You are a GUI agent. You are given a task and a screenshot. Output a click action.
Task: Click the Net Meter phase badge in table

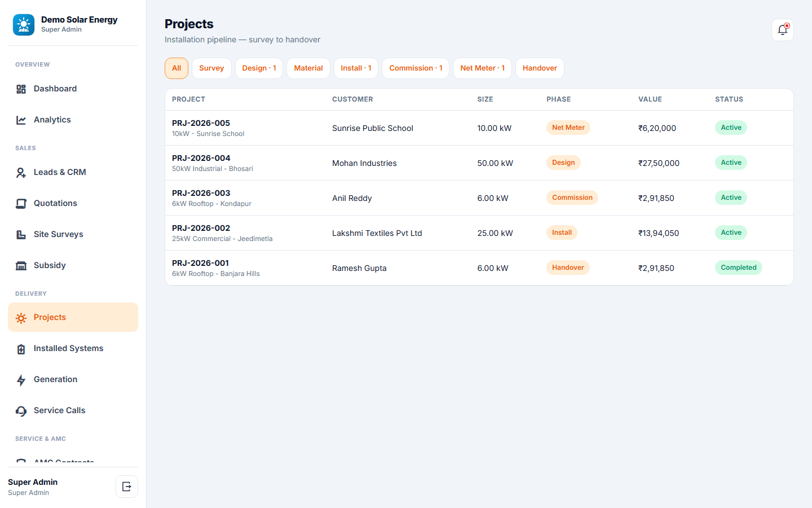click(568, 128)
